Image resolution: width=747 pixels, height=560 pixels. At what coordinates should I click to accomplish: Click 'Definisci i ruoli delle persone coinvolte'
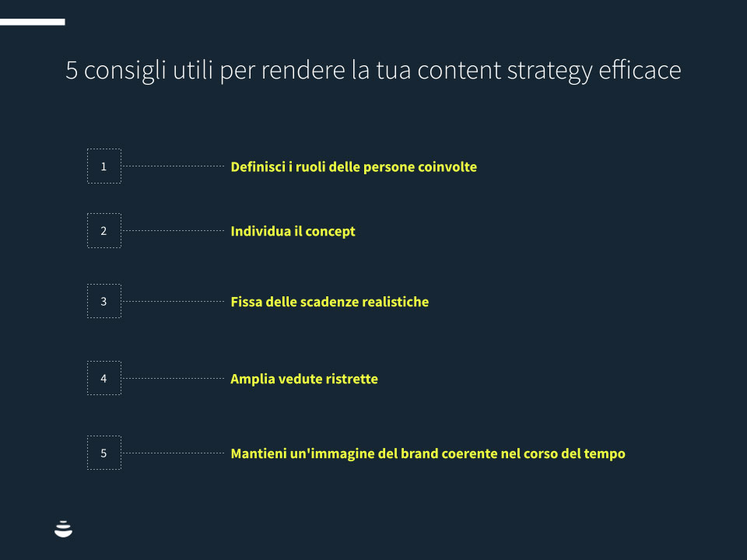[x=353, y=167]
